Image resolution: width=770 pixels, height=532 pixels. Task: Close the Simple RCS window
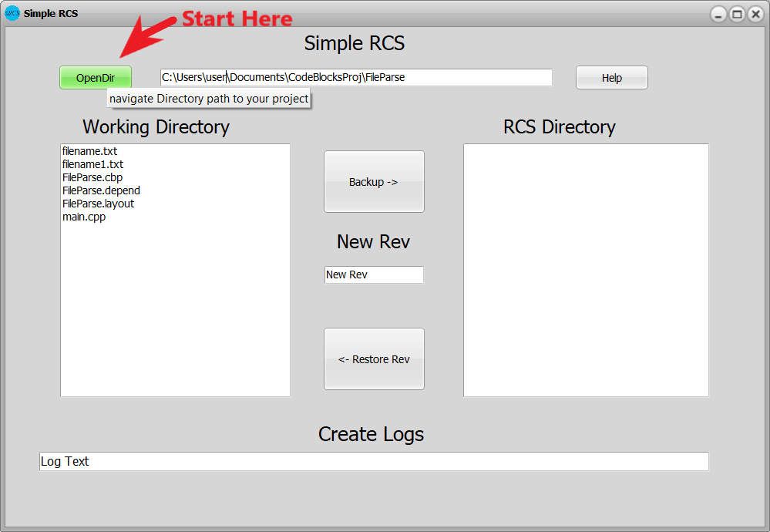755,14
